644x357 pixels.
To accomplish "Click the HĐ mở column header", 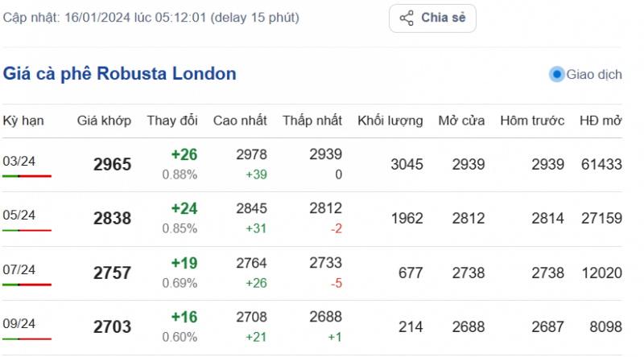I will (601, 121).
